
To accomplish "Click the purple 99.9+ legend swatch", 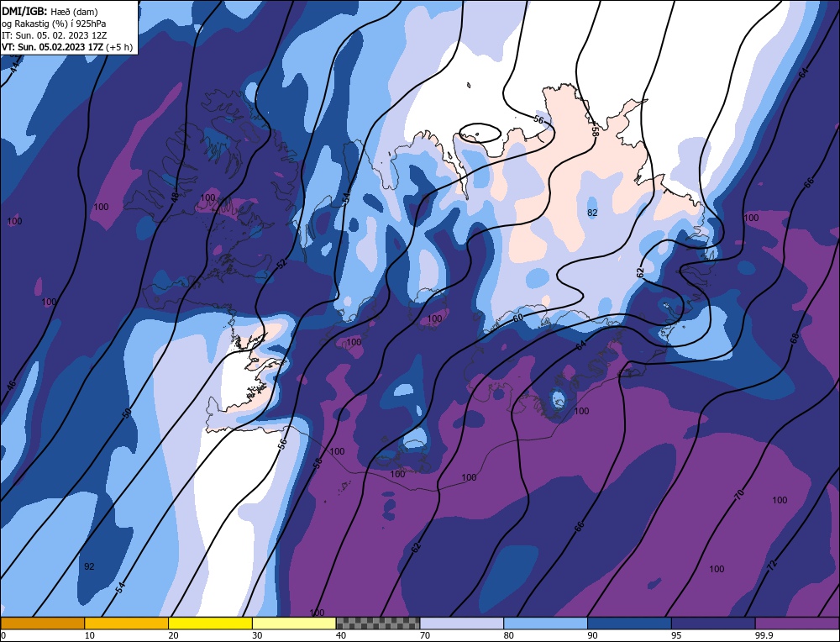I will 797,623.
